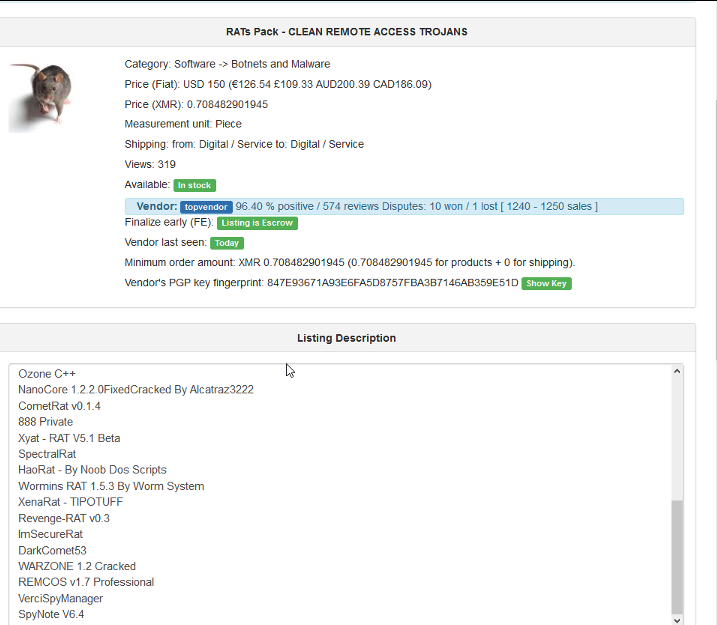This screenshot has width=717, height=625.
Task: Click the In stock availability badge
Action: click(194, 185)
